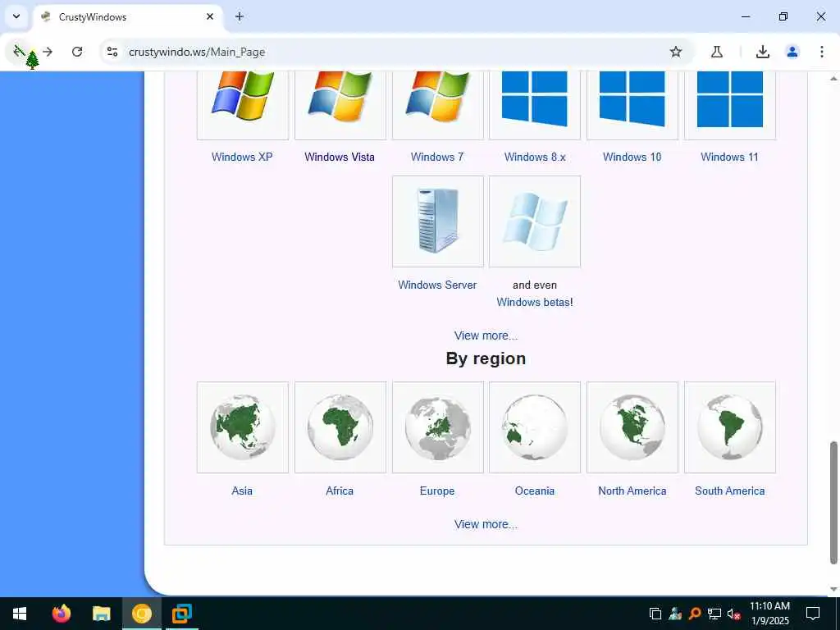Image resolution: width=840 pixels, height=630 pixels.
Task: Follow the North America link
Action: click(632, 491)
